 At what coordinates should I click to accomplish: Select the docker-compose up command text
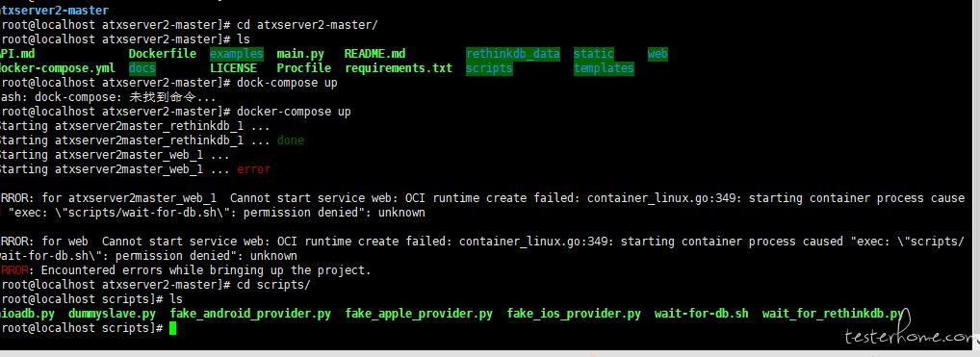[294, 112]
